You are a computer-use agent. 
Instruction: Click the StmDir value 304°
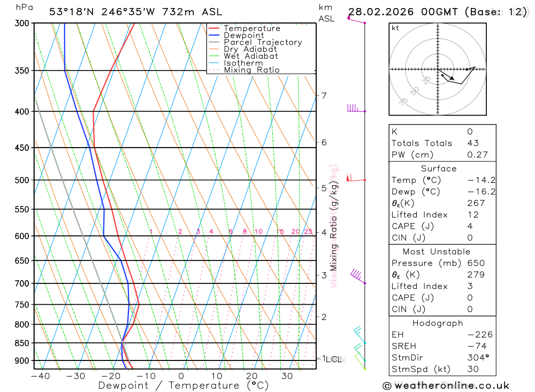[x=478, y=358]
